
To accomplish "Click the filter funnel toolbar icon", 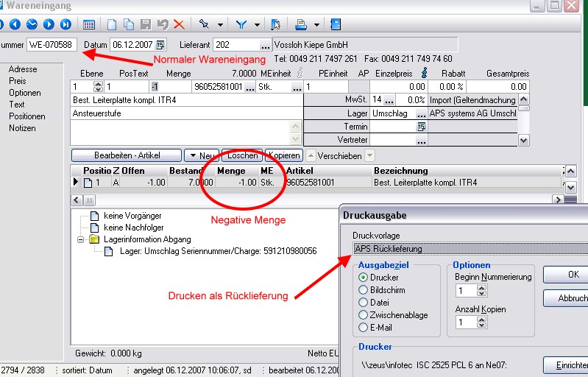I will click(x=241, y=24).
